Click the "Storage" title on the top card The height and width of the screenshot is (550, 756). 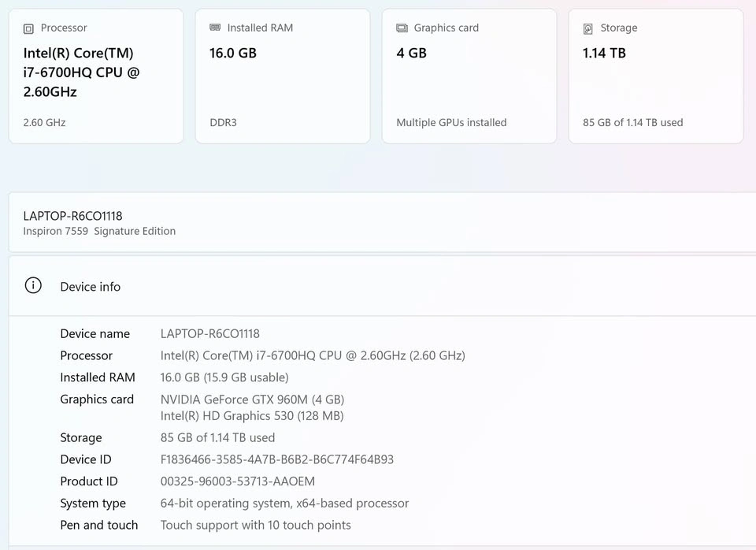619,28
